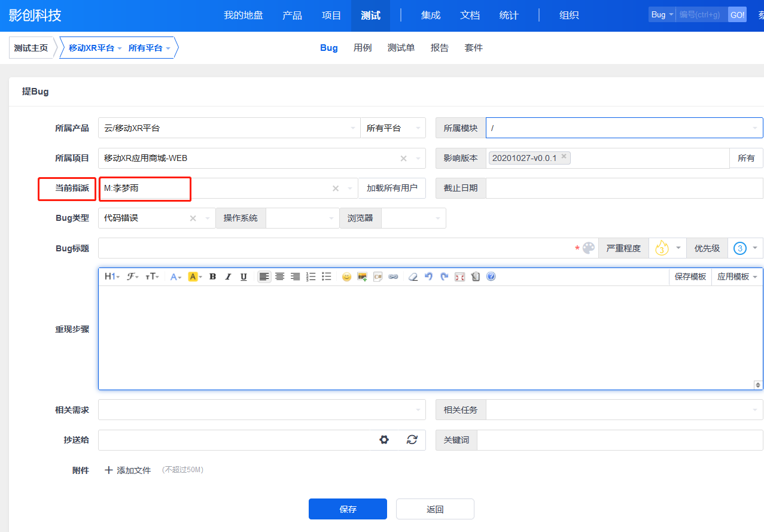Screen dimensions: 764x532
Task: Click the 关键词 input field
Action: pos(620,440)
